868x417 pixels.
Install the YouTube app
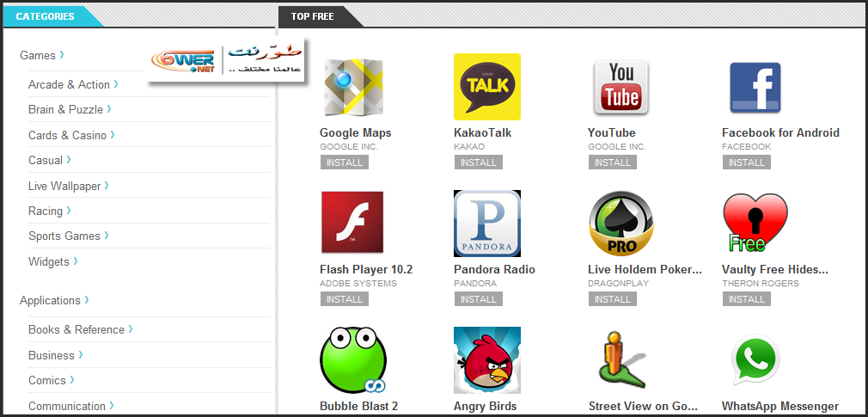pyautogui.click(x=612, y=163)
